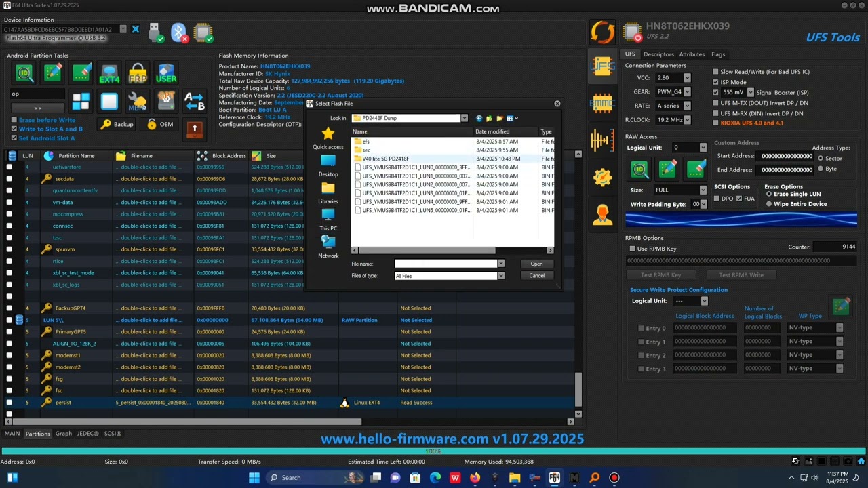Click the Cancel button in file dialog
The image size is (868, 488).
[536, 276]
